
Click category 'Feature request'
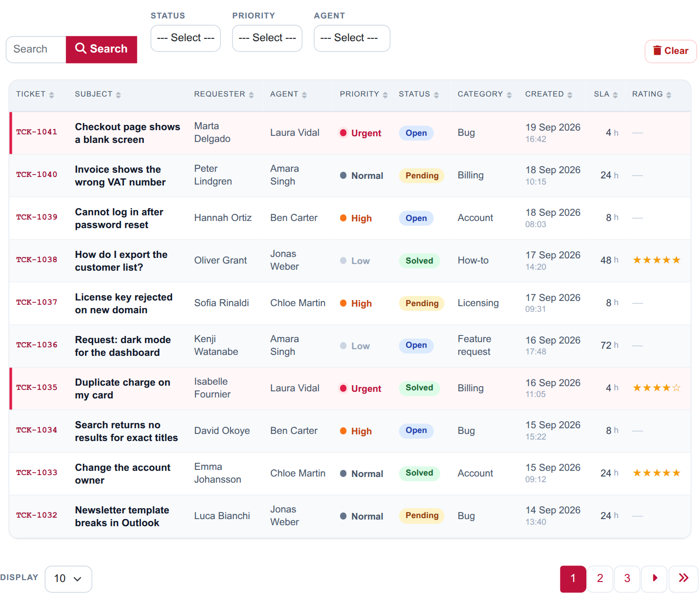tap(474, 345)
